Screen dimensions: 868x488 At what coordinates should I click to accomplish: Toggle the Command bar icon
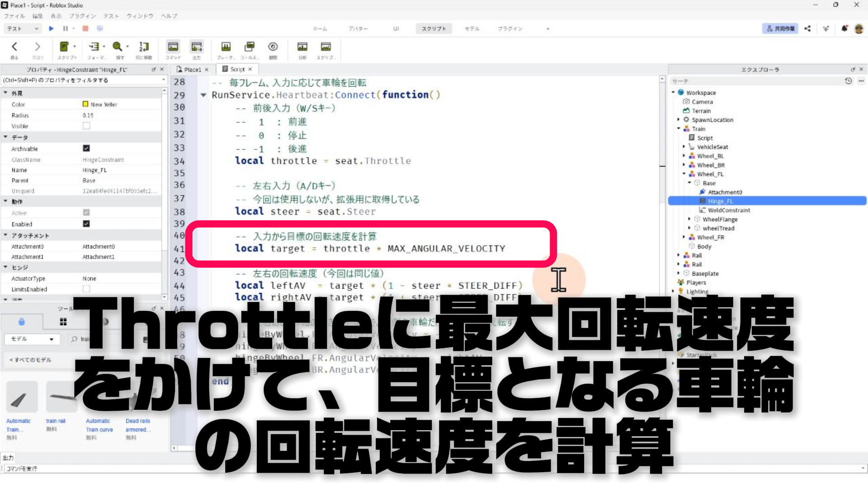(x=173, y=47)
